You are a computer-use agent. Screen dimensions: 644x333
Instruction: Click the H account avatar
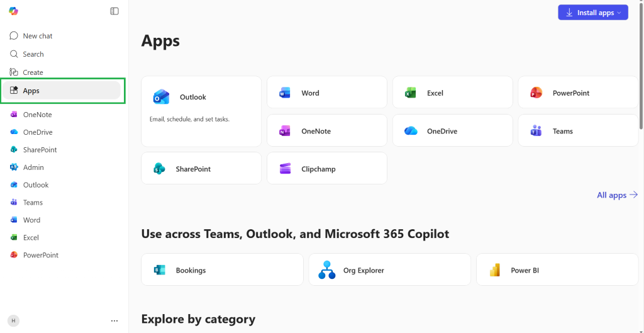14,320
